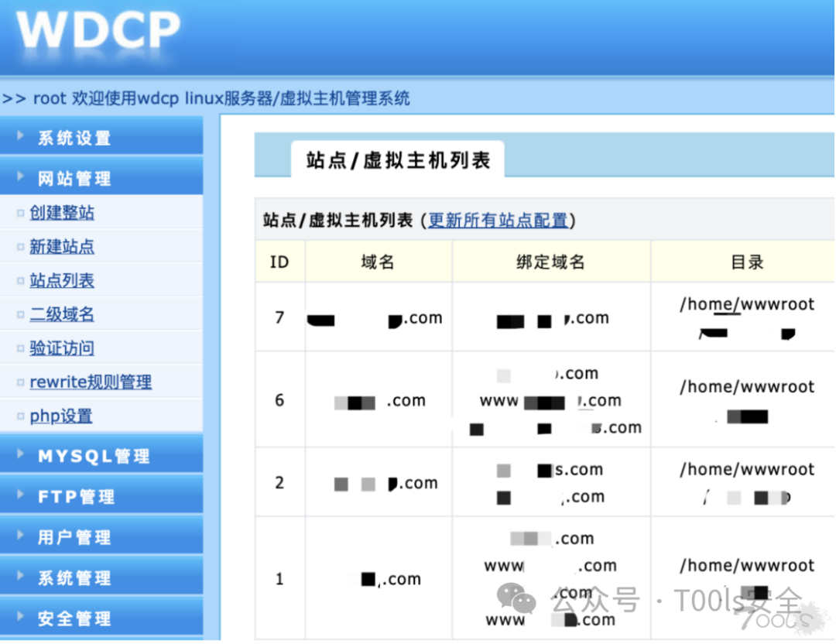Expand the 系统管理 menu section

click(x=101, y=577)
